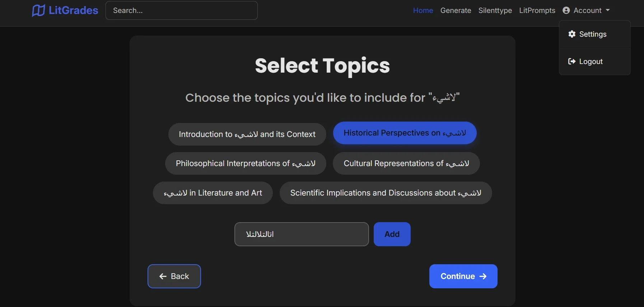
Task: Click the LitGrades book logo icon
Action: point(38,10)
